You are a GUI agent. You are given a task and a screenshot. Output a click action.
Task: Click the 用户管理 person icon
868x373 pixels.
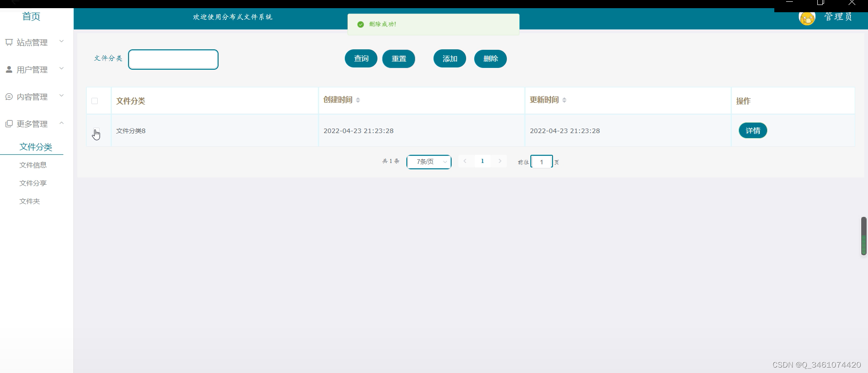pyautogui.click(x=9, y=69)
